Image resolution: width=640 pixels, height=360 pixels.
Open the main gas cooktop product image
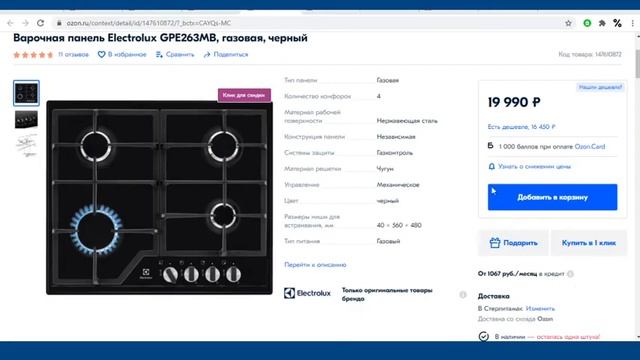point(159,198)
